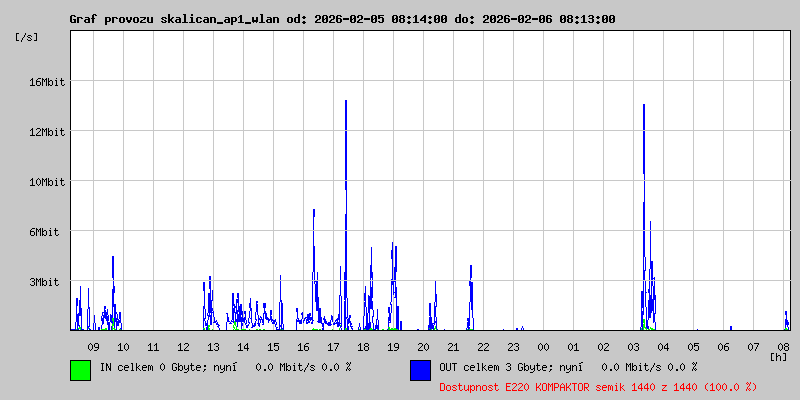Click the 16Mbit y-axis label
This screenshot has width=800, height=400.
46,82
